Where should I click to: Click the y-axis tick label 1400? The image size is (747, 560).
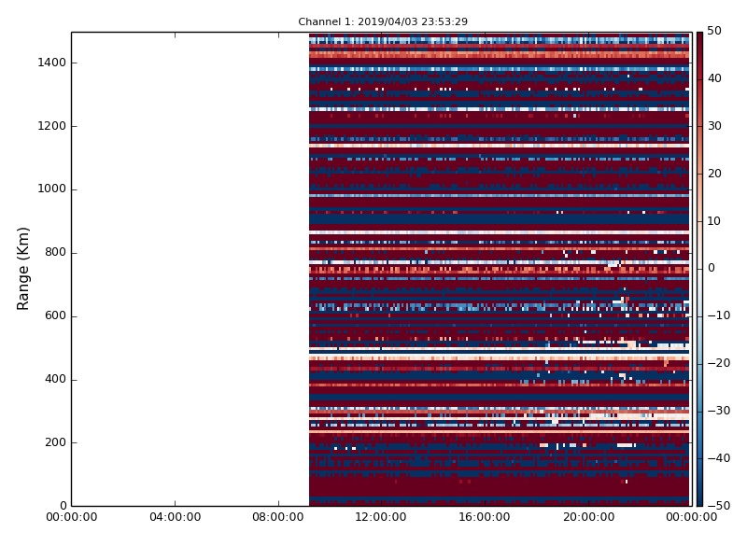tap(52, 63)
